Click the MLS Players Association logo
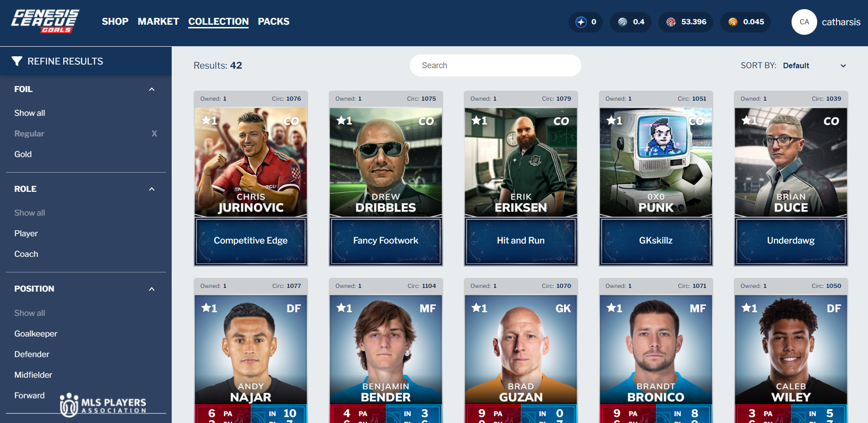Viewport: 868px width, 423px height. pos(103,405)
